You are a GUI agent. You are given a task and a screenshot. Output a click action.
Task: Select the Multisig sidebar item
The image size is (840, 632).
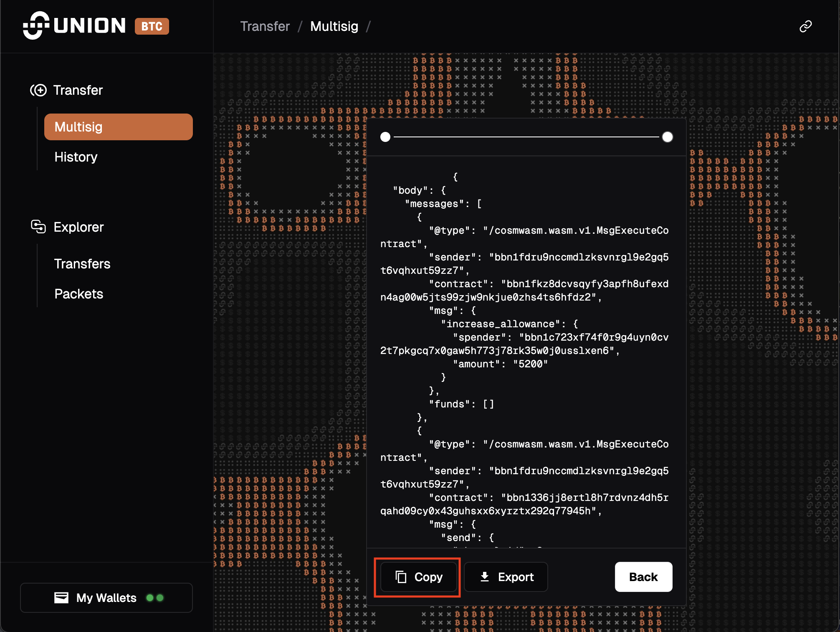(118, 127)
